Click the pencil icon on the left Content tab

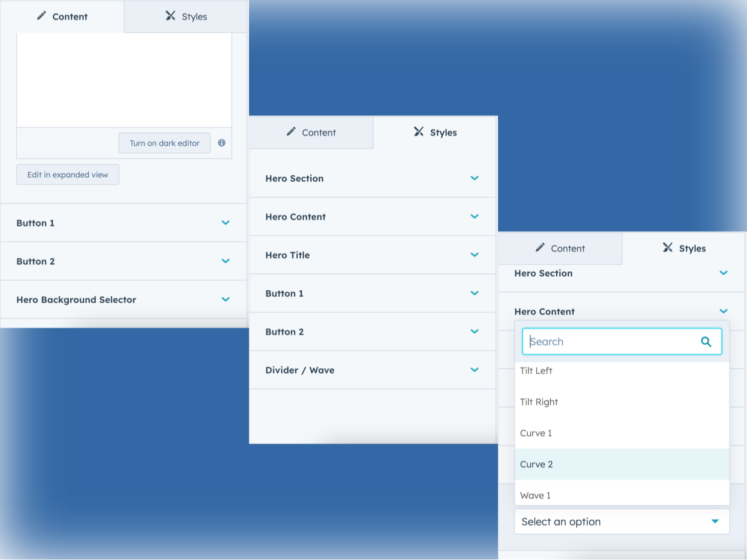pyautogui.click(x=41, y=16)
